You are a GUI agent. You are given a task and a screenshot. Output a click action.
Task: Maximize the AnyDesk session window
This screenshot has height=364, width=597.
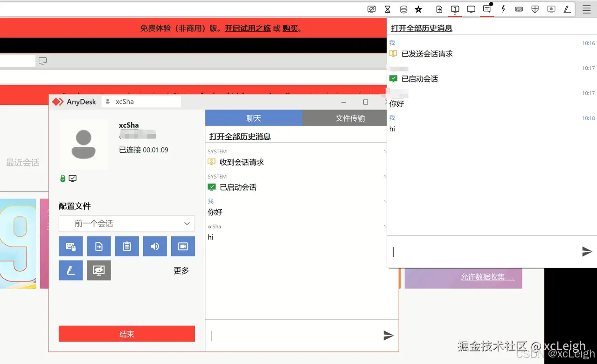[x=366, y=102]
